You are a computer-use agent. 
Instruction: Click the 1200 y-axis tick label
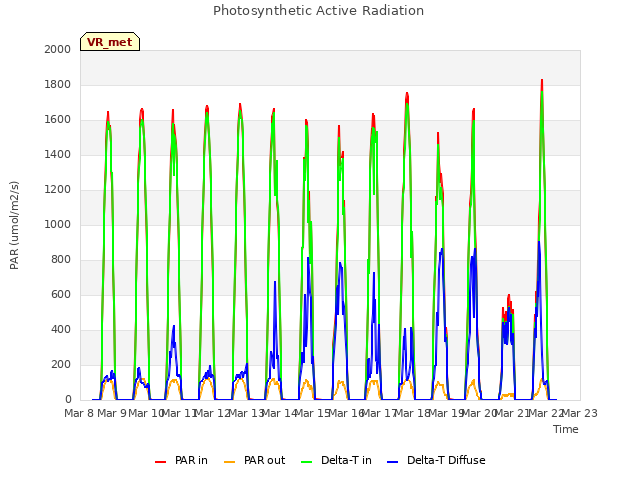58,190
